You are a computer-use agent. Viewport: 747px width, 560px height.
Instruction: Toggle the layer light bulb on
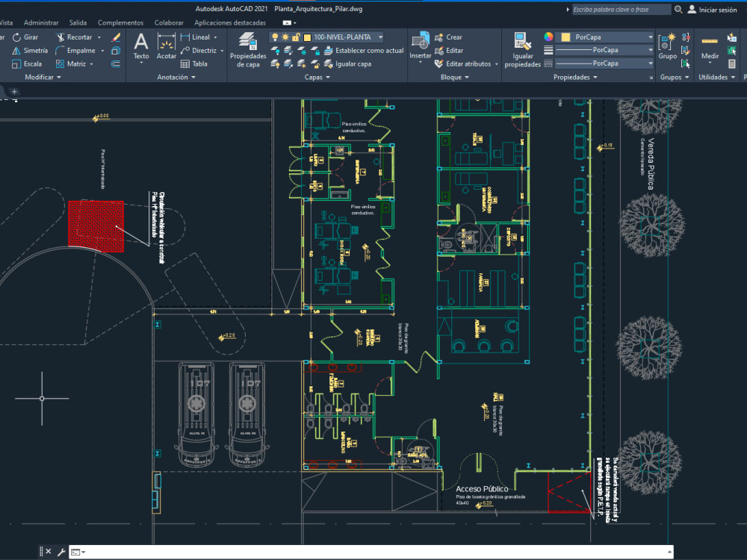275,37
